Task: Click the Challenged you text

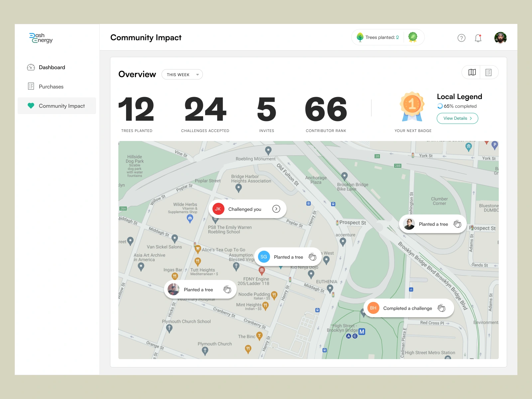Action: pyautogui.click(x=245, y=209)
